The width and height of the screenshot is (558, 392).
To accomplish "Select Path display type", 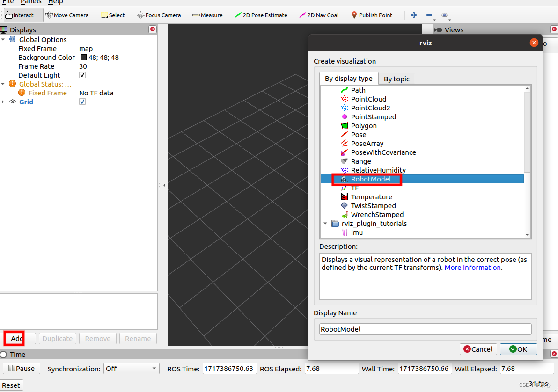I will click(358, 90).
